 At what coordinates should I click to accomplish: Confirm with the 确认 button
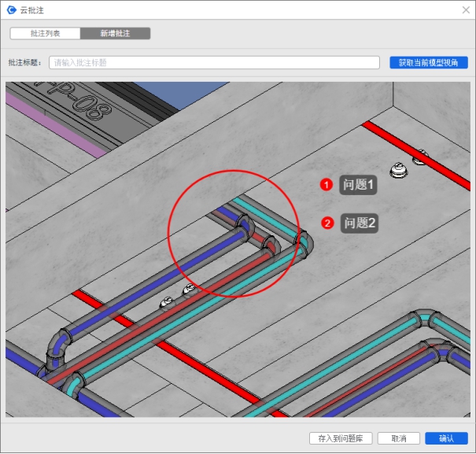click(x=446, y=438)
